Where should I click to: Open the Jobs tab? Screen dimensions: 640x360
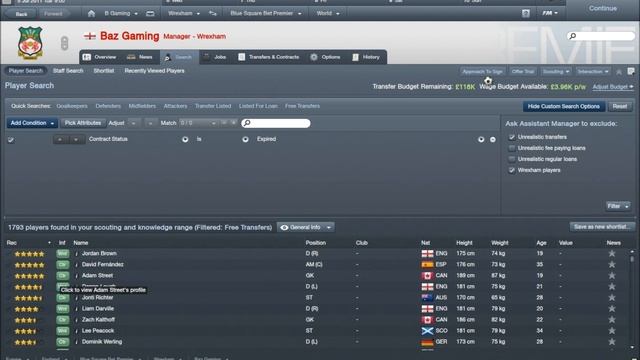[215, 57]
